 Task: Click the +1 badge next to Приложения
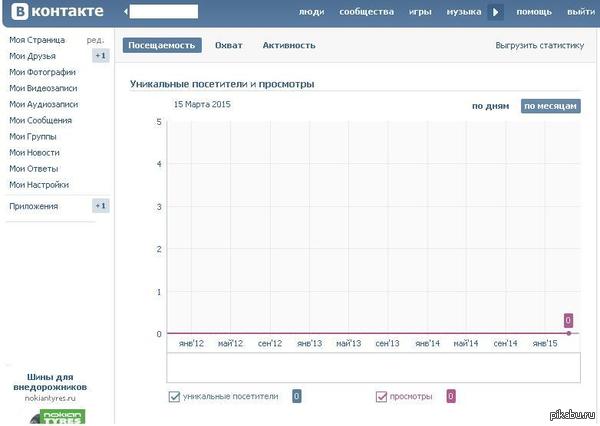tap(100, 206)
